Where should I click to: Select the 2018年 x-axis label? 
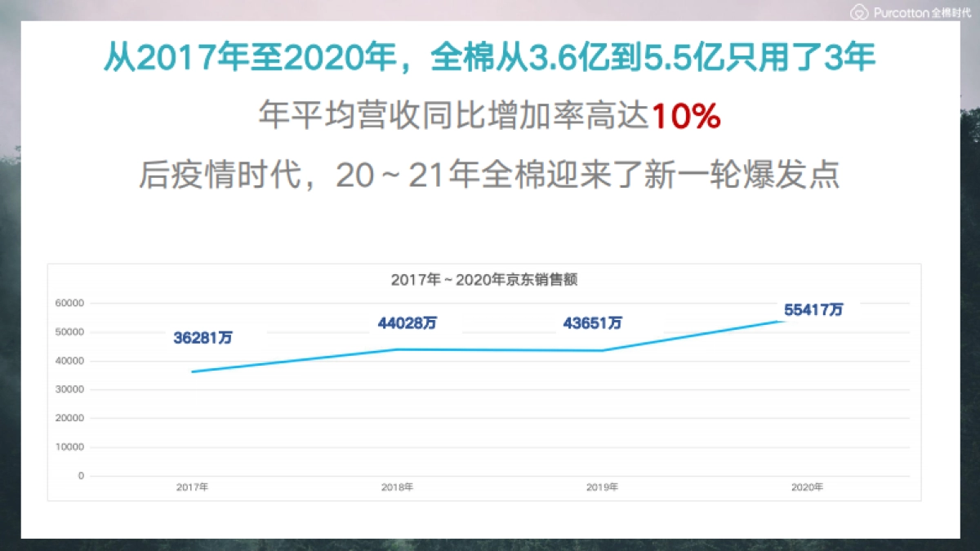(x=398, y=487)
